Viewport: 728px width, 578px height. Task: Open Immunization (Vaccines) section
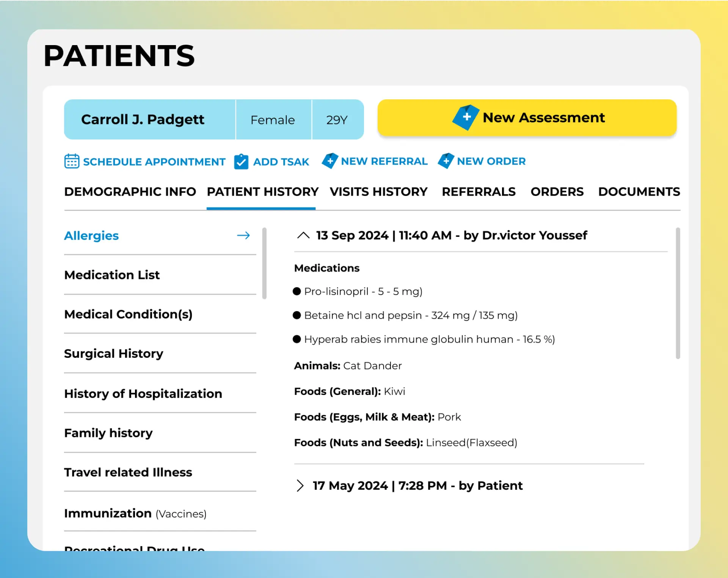135,514
